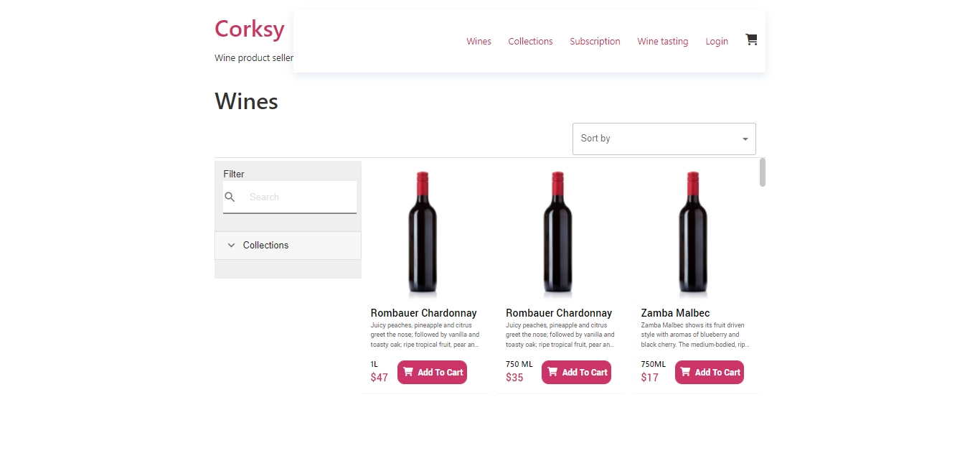Viewport: 980px width, 466px height.
Task: Click the Sort by dropdown arrow
Action: pos(745,139)
